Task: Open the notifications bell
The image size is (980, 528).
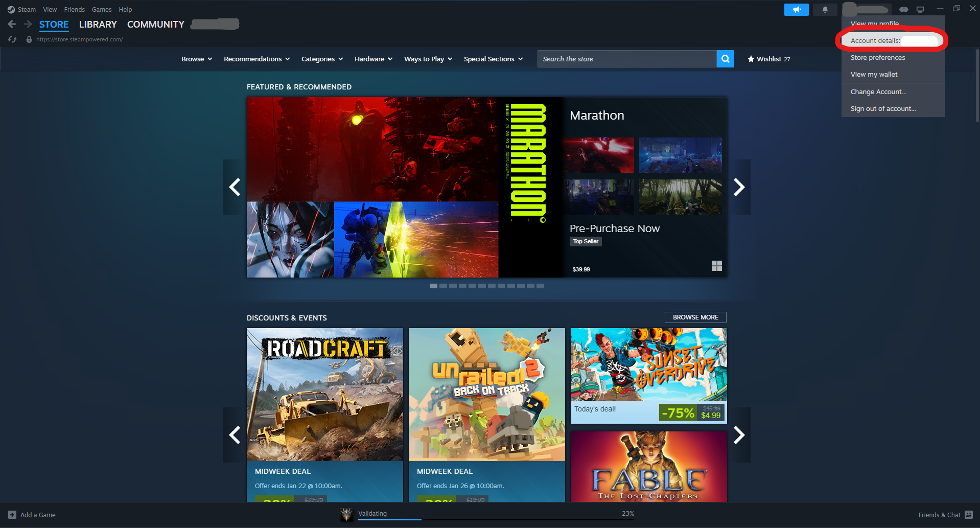Action: coord(825,10)
